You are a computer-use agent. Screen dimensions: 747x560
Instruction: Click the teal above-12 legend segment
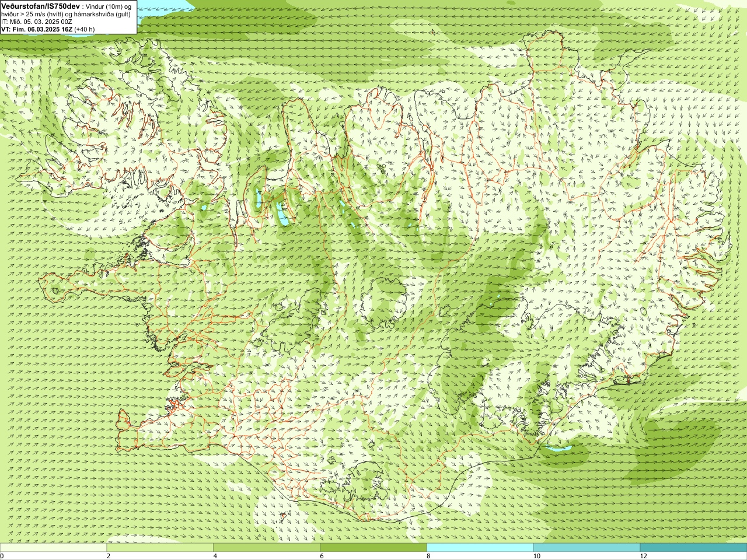693,548
